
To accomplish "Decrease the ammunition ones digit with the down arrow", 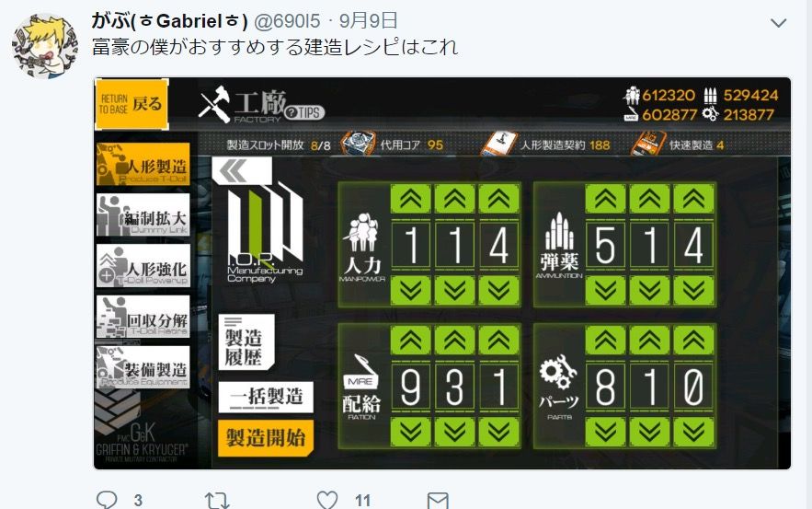I will 693,290.
